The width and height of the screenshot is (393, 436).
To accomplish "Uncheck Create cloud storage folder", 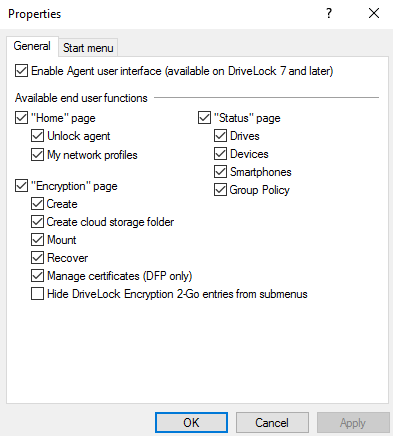I will click(x=37, y=222).
